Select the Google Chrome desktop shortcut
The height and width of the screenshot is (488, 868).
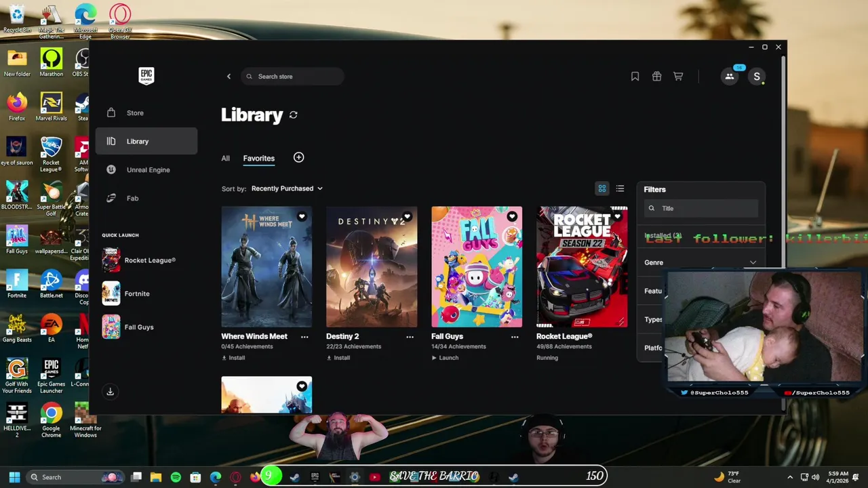51,420
